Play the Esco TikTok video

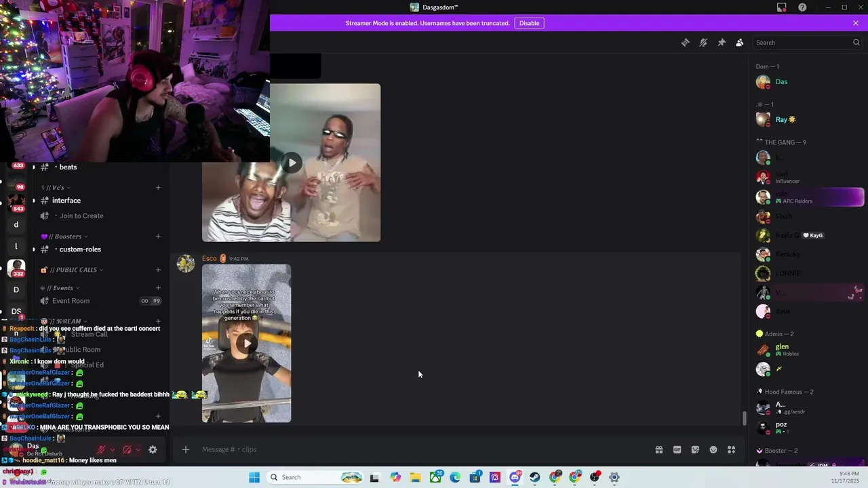[x=247, y=343]
